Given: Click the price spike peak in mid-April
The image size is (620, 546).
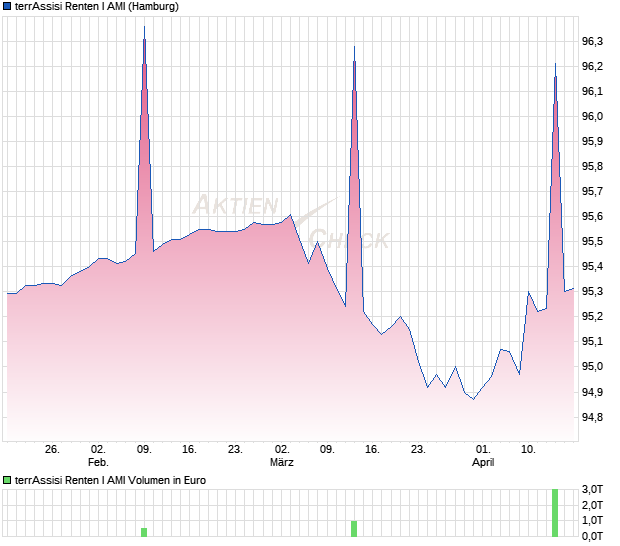Looking at the screenshot, I should click(556, 64).
